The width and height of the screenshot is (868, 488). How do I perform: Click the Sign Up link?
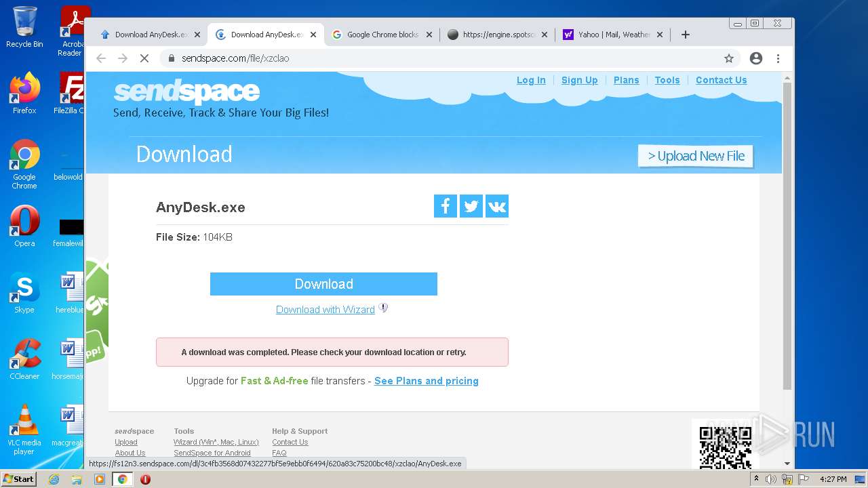pos(580,80)
